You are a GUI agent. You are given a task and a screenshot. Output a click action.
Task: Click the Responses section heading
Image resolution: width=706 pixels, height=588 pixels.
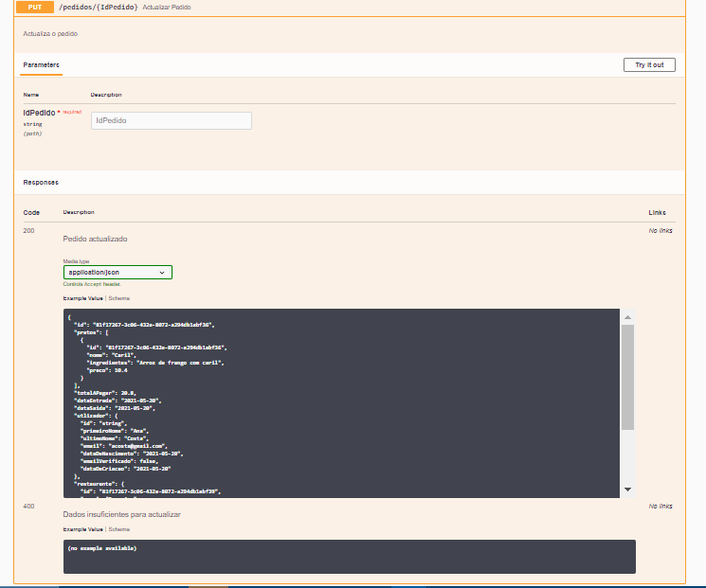point(41,182)
